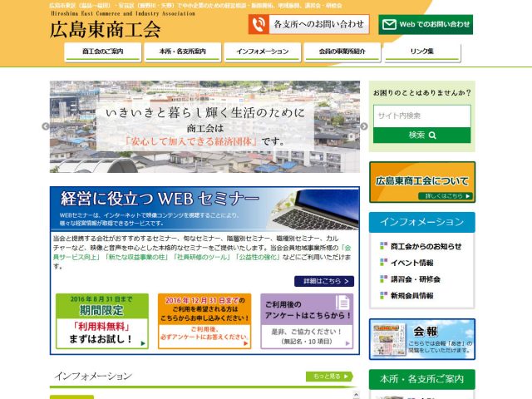
Task: Open 本所・各支所案内 menu
Action: 181,52
